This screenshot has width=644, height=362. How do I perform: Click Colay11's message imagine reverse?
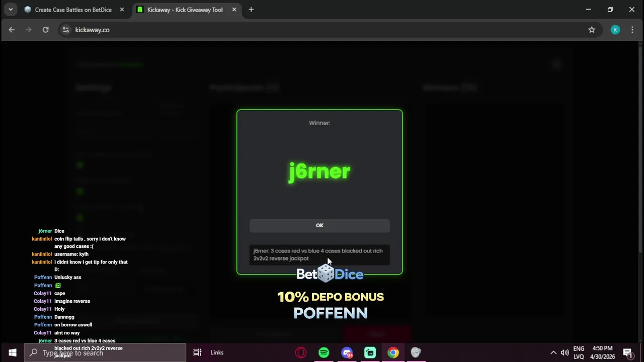tap(72, 301)
